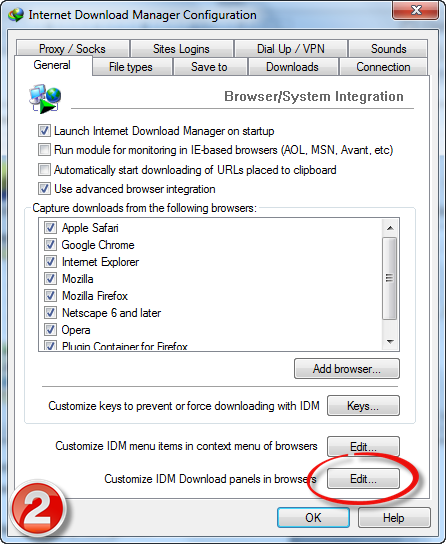Switch to the Proxy / Socks tab
Image resolution: width=446 pixels, height=544 pixels.
72,49
